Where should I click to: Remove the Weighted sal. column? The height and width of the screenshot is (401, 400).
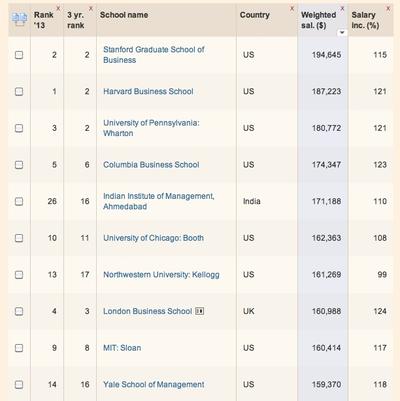342,8
